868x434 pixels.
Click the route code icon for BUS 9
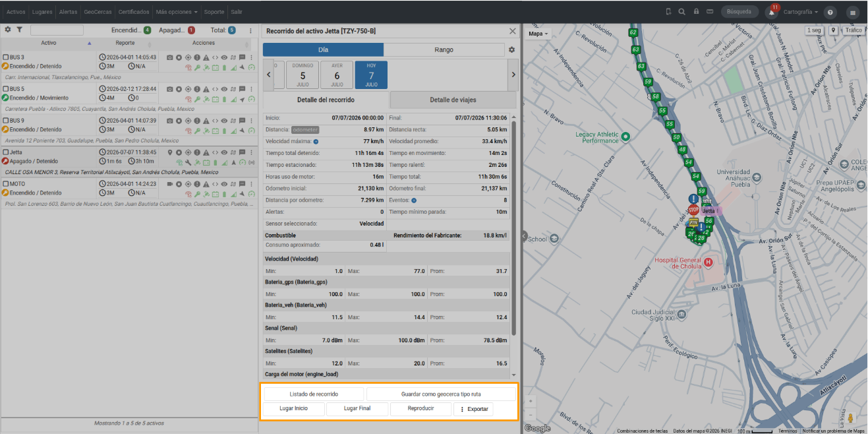point(215,121)
